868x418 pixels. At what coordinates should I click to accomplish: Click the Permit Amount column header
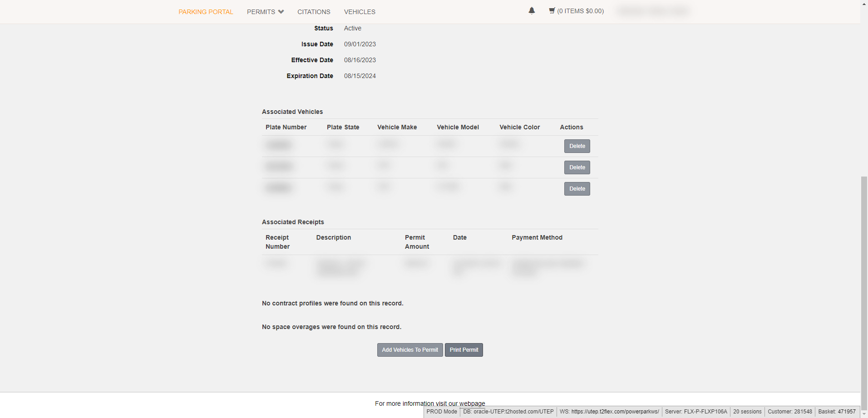tap(417, 242)
